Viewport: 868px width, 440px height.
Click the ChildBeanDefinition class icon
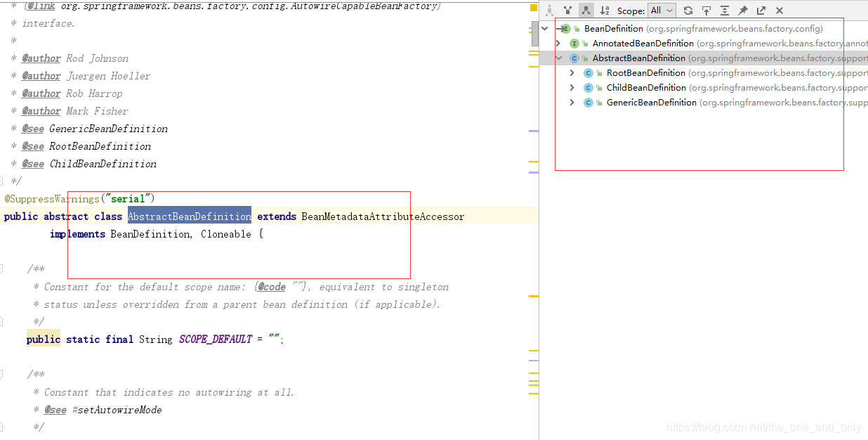click(588, 88)
